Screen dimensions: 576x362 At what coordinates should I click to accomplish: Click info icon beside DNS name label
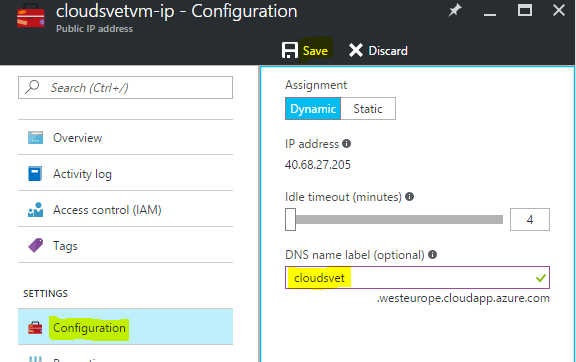[x=433, y=254]
